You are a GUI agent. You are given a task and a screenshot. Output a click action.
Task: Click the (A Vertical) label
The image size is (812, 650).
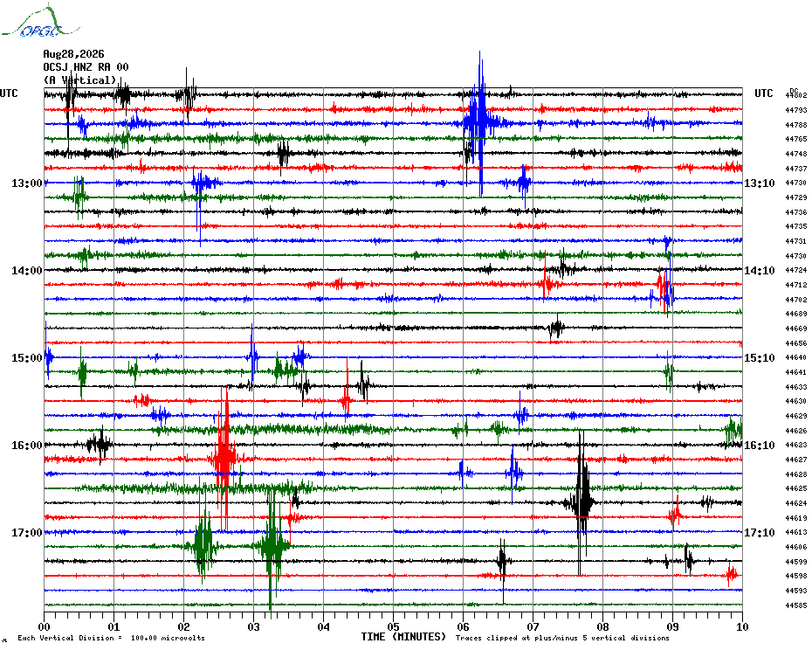79,80
